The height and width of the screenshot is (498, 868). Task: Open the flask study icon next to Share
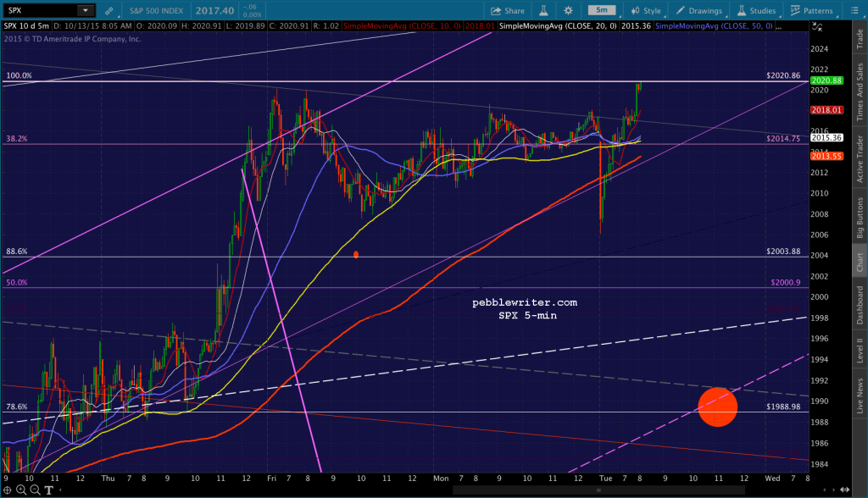tap(543, 10)
